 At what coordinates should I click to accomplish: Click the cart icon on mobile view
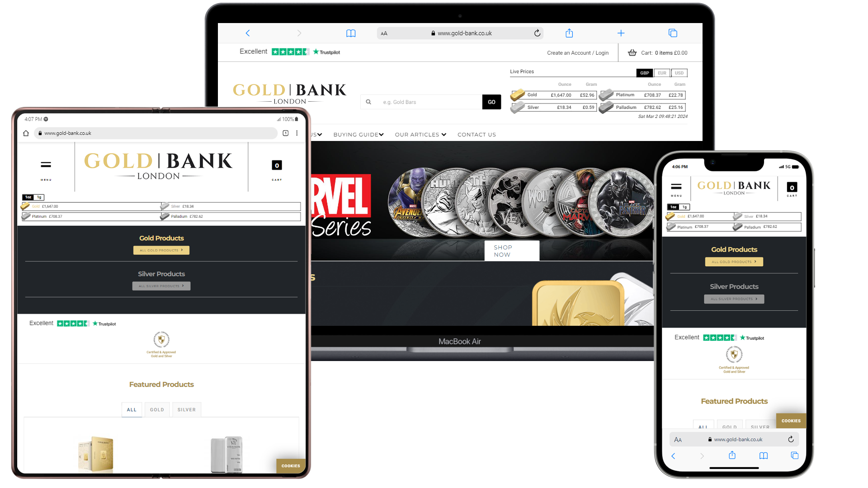792,187
